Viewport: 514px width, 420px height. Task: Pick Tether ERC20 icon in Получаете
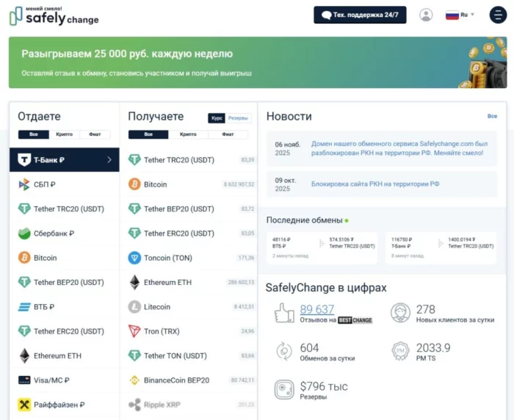pos(134,233)
